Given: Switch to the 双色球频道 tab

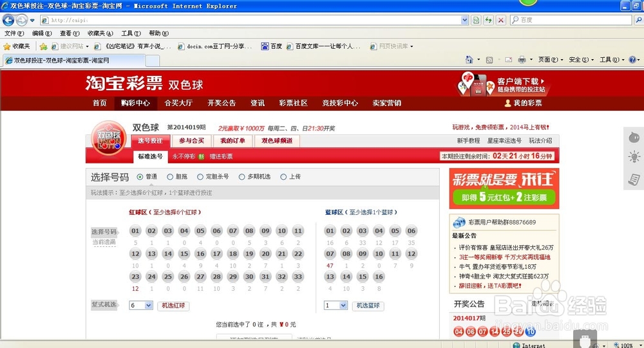Looking at the screenshot, I should (x=277, y=141).
